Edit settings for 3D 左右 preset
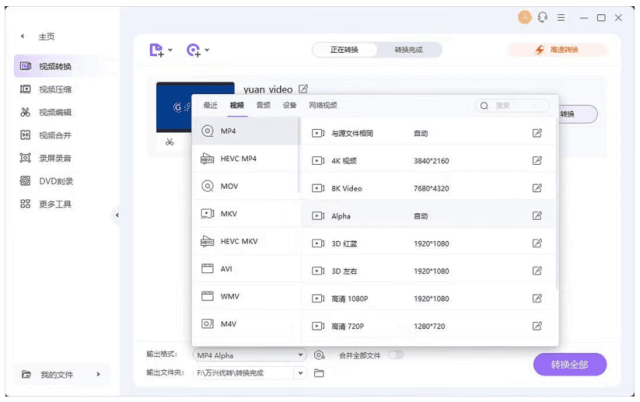 pyautogui.click(x=537, y=271)
